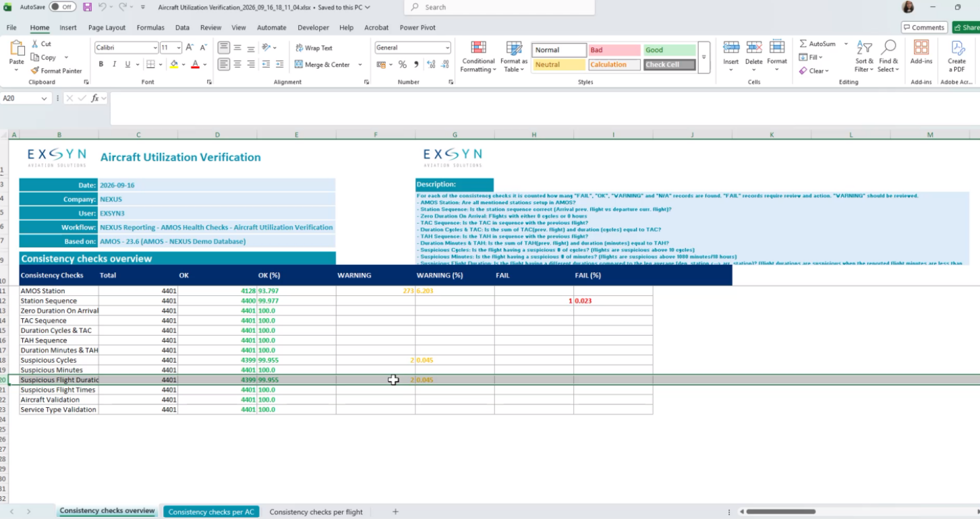The width and height of the screenshot is (980, 519).
Task: Increase the cell indent
Action: click(x=279, y=65)
